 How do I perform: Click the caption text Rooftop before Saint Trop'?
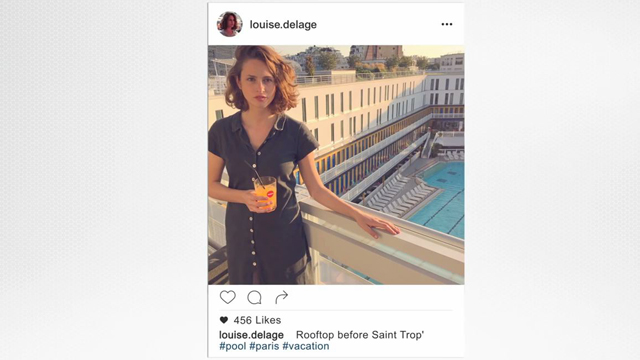[x=360, y=335]
